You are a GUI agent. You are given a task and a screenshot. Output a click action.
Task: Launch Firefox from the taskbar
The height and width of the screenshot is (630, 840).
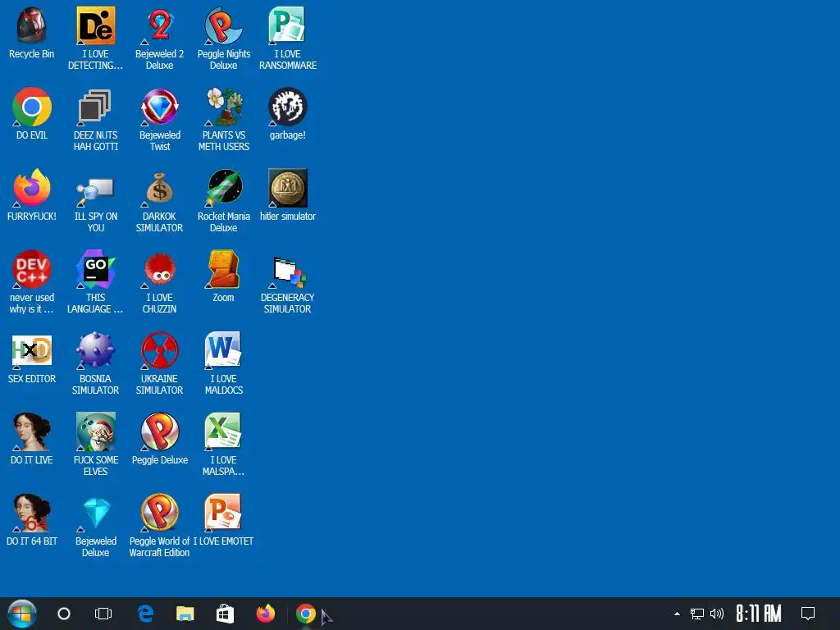(x=265, y=614)
